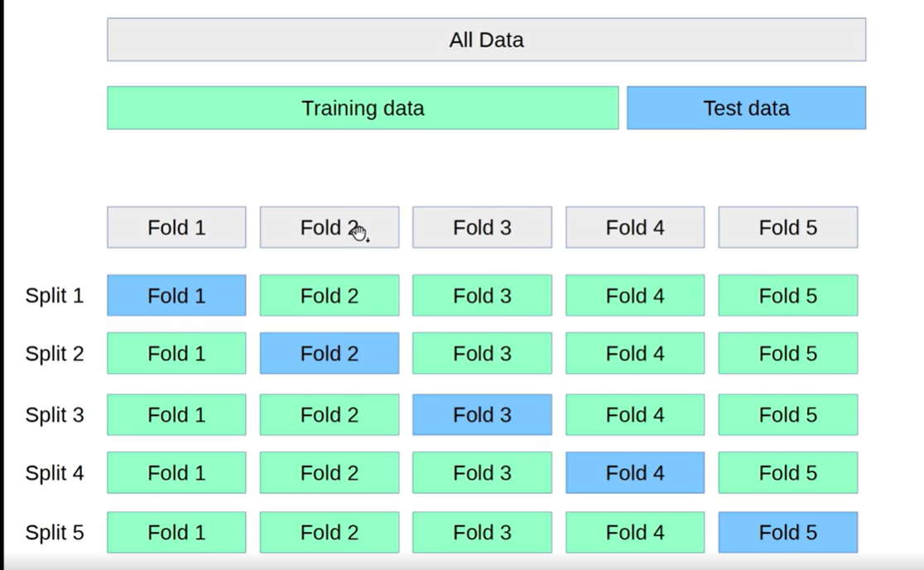The height and width of the screenshot is (570, 924).
Task: Select Fold 1 in Split 5 row
Action: 177,532
